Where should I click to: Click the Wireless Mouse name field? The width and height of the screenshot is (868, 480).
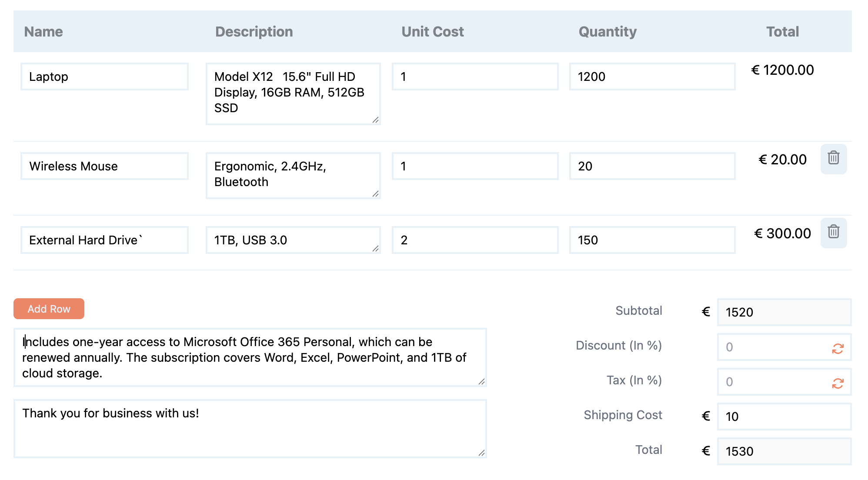click(x=104, y=166)
